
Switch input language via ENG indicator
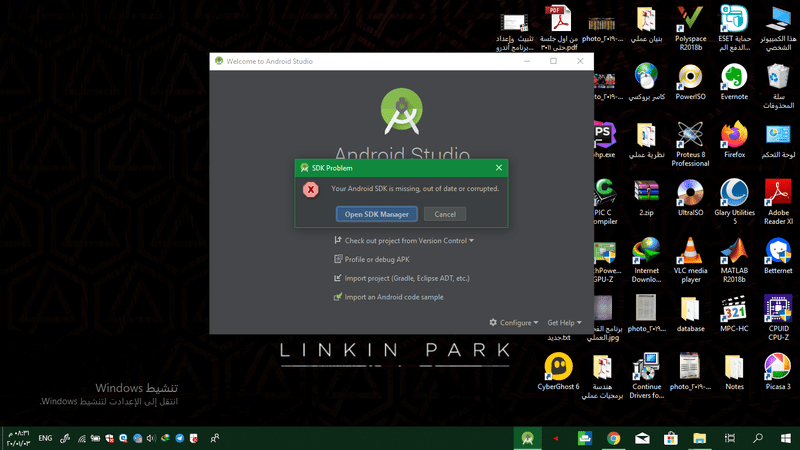tap(45, 438)
